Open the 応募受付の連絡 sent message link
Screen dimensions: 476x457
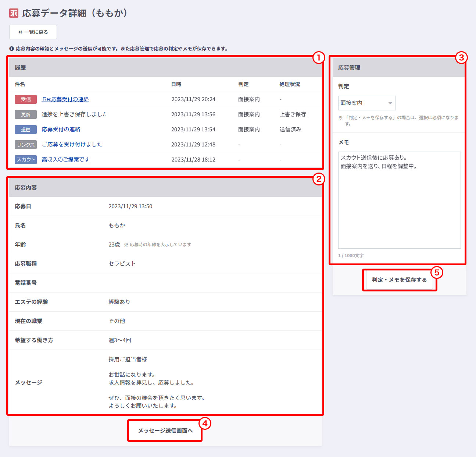pyautogui.click(x=61, y=130)
